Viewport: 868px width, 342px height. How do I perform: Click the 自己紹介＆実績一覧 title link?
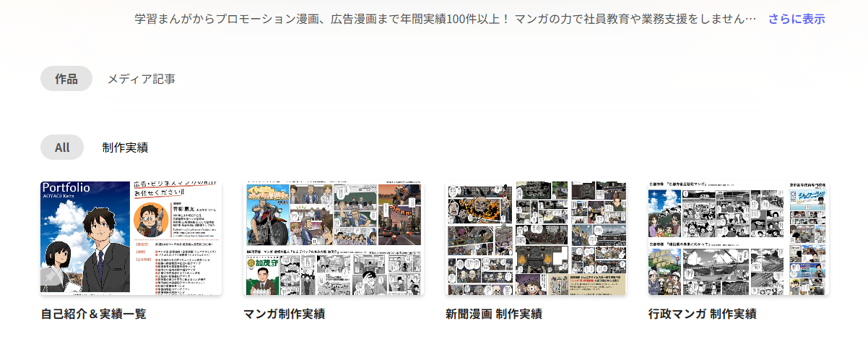tap(94, 314)
